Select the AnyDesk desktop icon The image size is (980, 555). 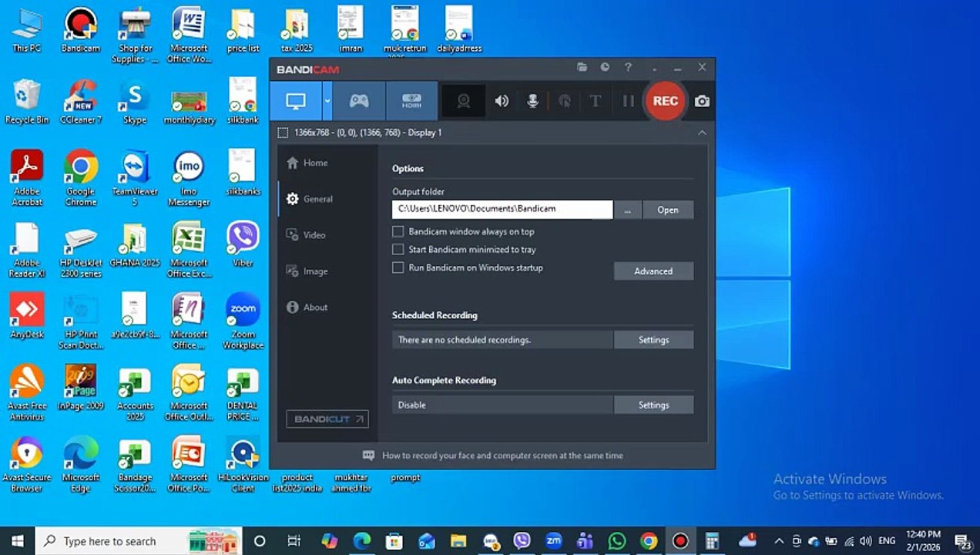point(27,316)
